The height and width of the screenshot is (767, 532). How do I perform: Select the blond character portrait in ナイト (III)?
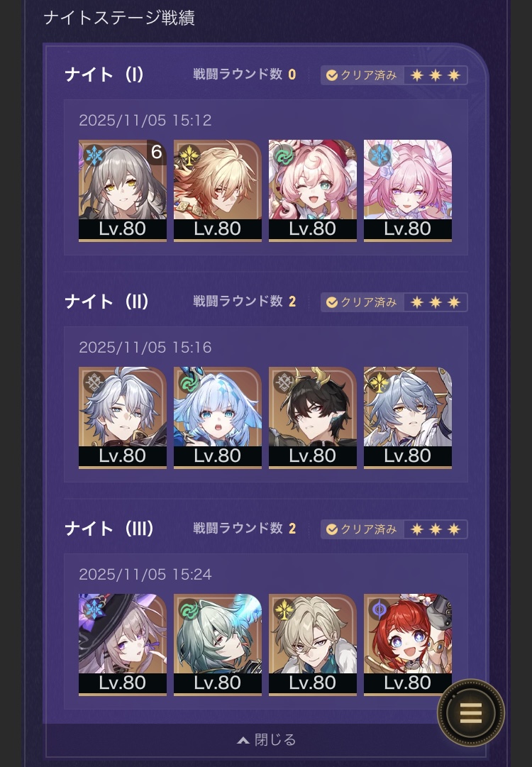(313, 644)
